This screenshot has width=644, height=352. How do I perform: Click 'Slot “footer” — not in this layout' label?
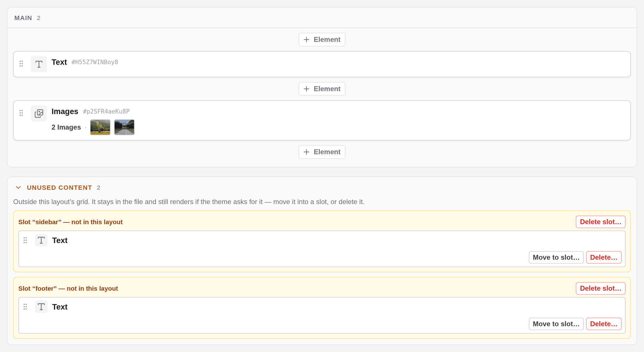pos(68,289)
